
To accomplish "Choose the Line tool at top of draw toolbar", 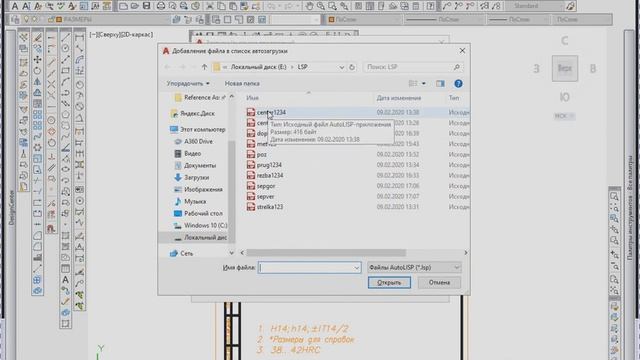I will 65,38.
